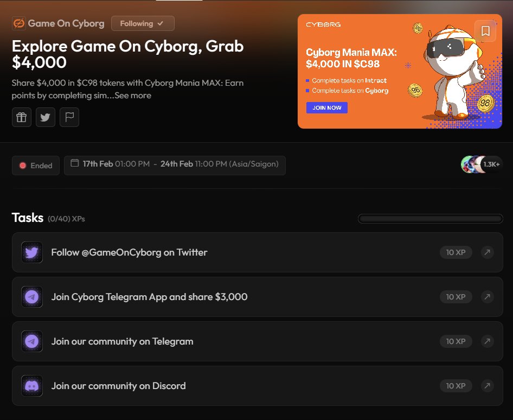Click Telegram icon on Cyborg App task
Screen dimensions: 513x420
tap(32, 297)
